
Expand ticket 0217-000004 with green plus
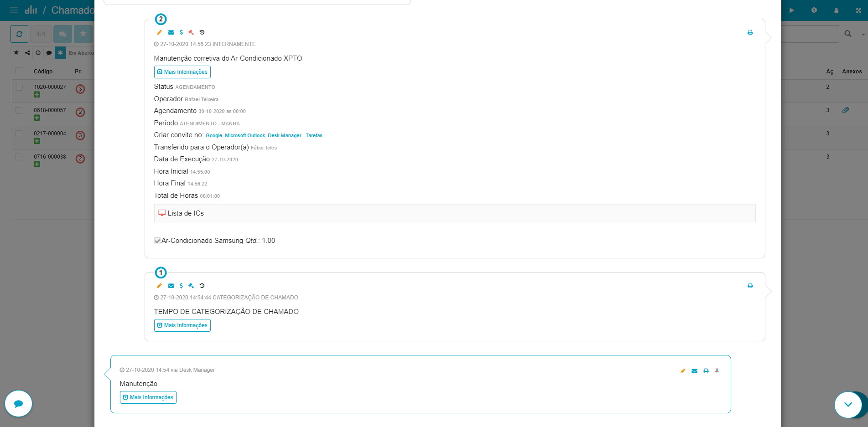tap(37, 141)
